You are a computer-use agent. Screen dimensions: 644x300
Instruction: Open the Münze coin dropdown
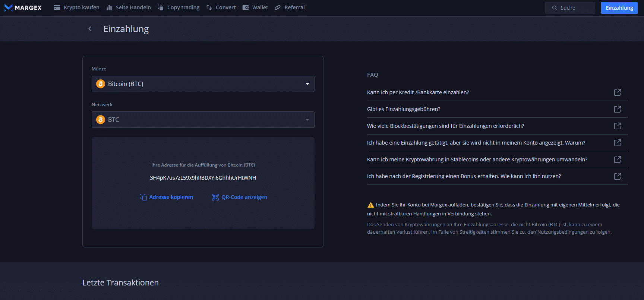pyautogui.click(x=203, y=84)
